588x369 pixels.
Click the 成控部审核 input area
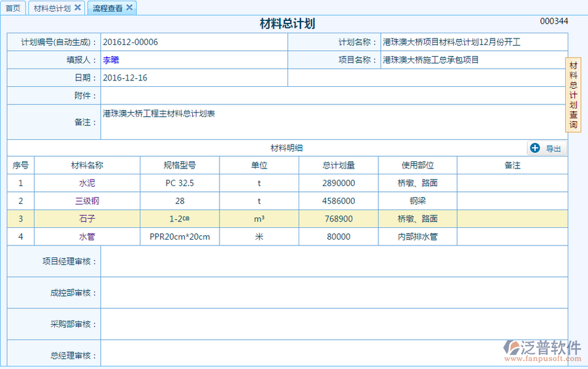point(334,293)
